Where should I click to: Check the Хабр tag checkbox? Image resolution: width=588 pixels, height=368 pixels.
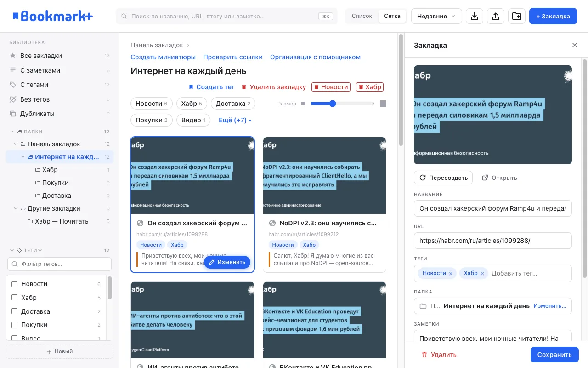point(14,298)
